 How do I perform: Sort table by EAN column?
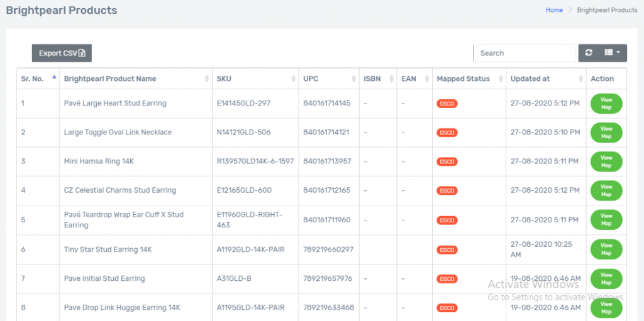415,79
